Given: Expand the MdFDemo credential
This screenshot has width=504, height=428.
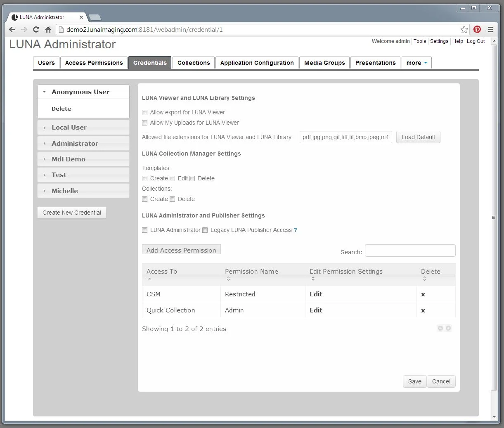Looking at the screenshot, I should click(83, 159).
